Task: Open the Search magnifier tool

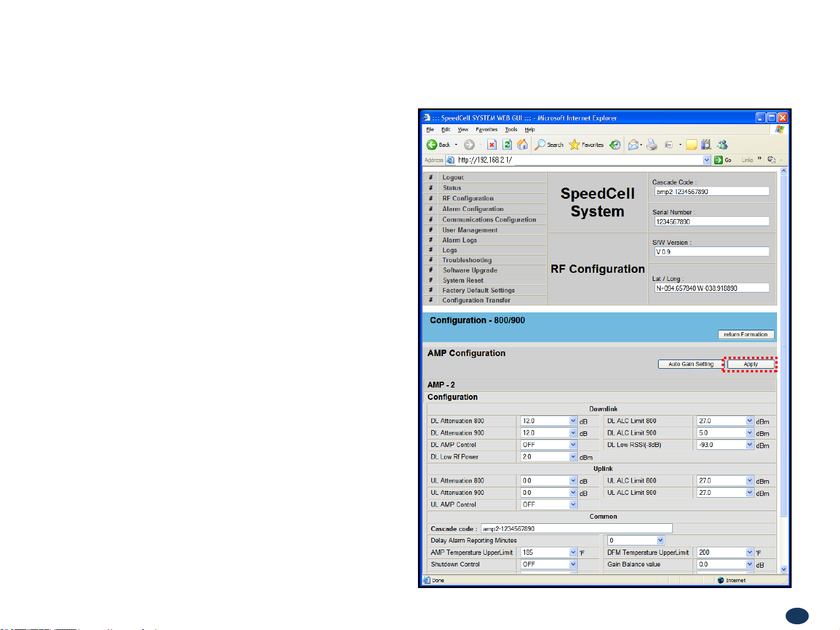Action: point(540,145)
